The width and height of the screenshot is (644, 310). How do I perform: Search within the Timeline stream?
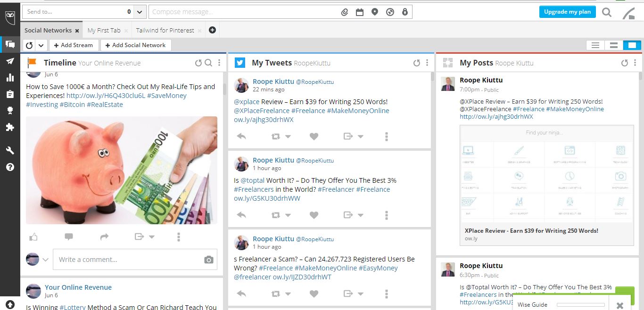[x=208, y=63]
